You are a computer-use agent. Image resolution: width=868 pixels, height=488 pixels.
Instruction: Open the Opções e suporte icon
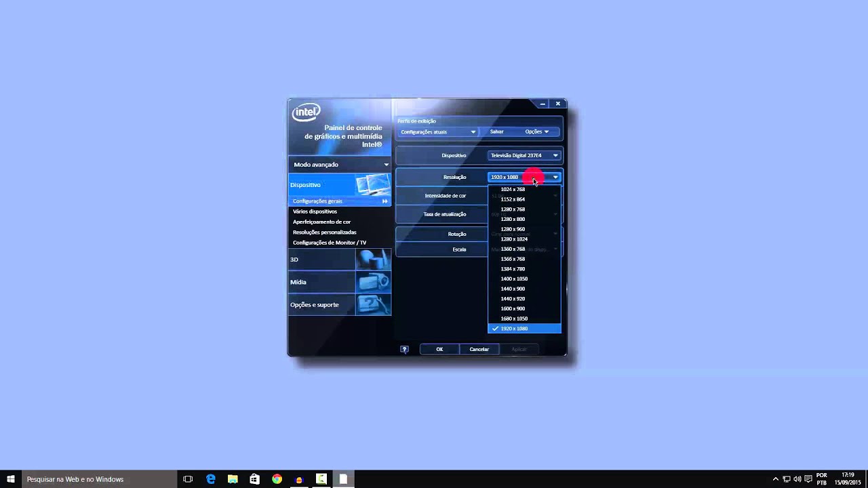click(373, 304)
